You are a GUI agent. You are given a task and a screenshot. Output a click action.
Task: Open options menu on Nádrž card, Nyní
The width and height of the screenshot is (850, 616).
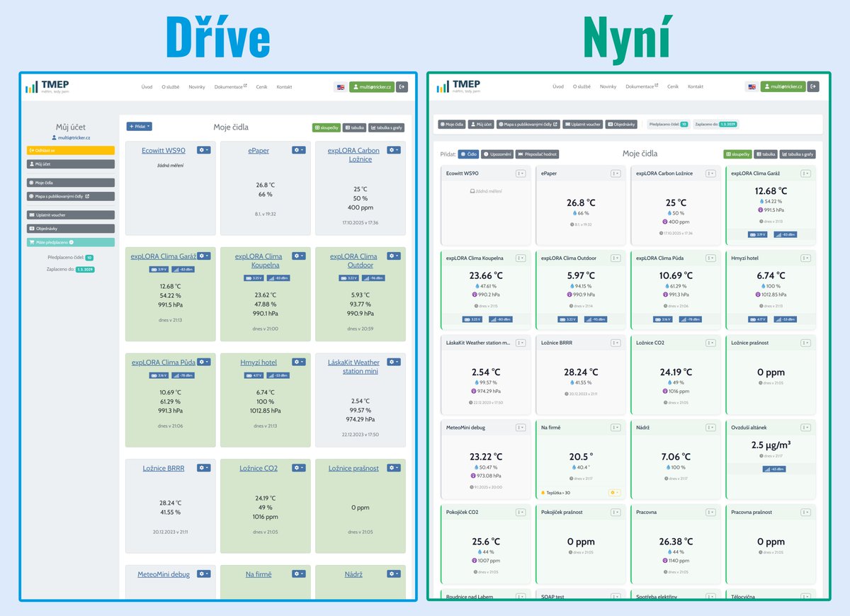710,427
